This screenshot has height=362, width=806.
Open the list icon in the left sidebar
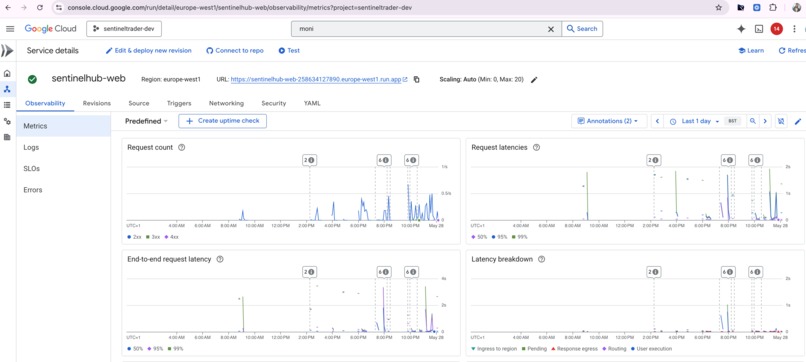(7, 105)
